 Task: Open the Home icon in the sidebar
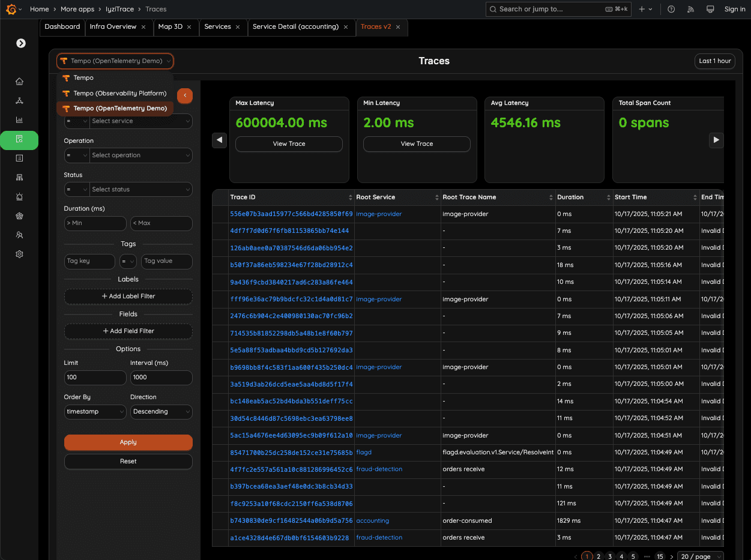[19, 81]
